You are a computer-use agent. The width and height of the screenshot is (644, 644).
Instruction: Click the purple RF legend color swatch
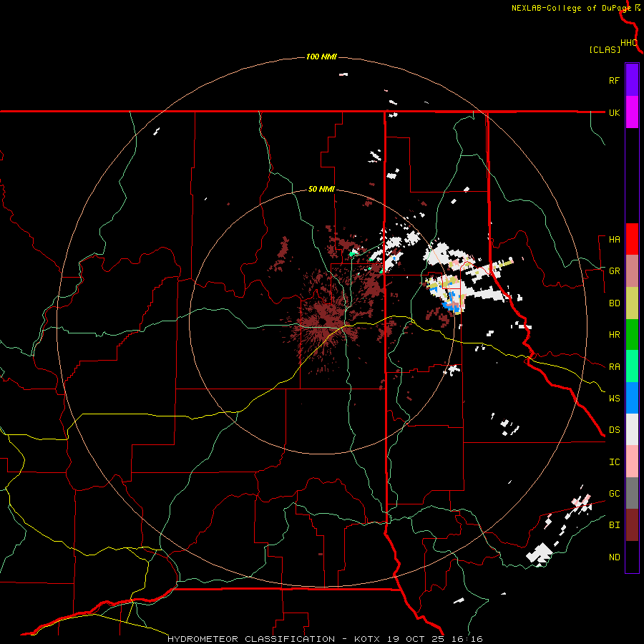click(x=632, y=80)
